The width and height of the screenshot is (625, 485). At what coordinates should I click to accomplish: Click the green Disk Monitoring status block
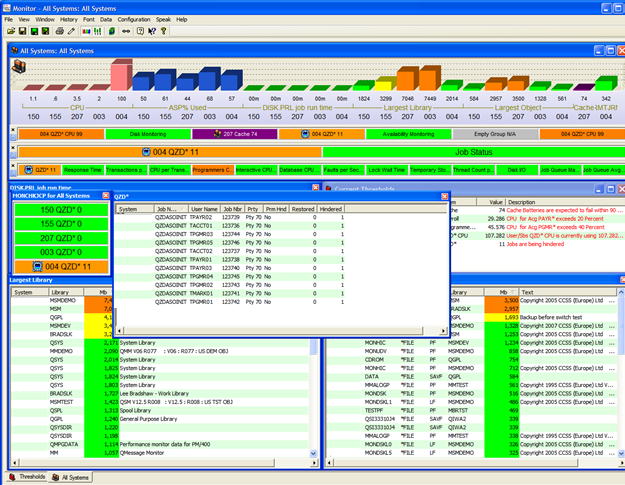point(148,133)
